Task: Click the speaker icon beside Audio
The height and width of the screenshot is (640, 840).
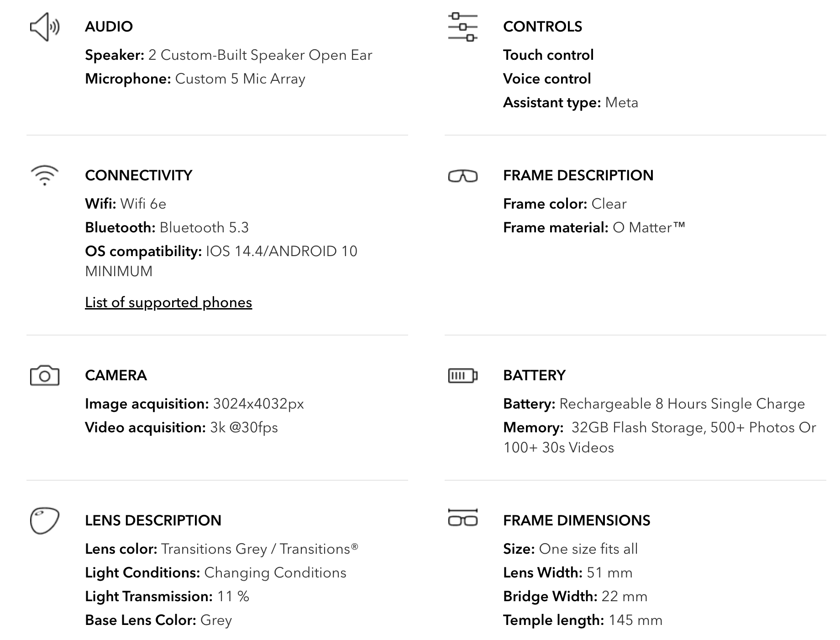Action: [44, 27]
